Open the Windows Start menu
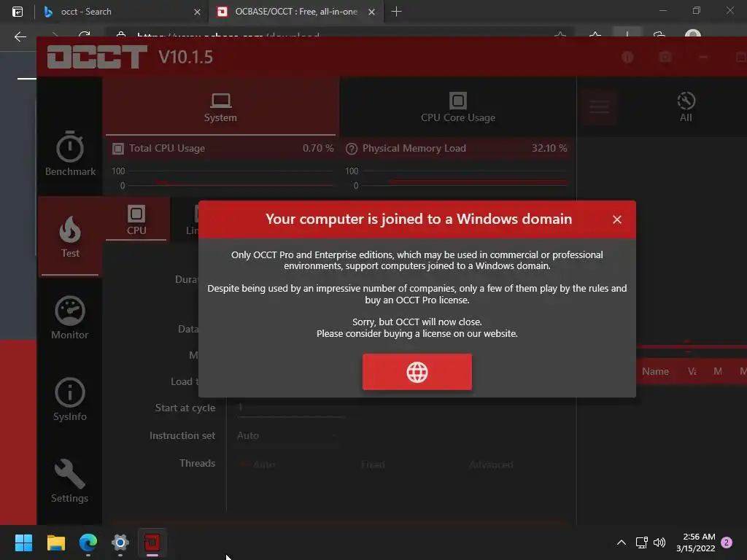 click(23, 542)
